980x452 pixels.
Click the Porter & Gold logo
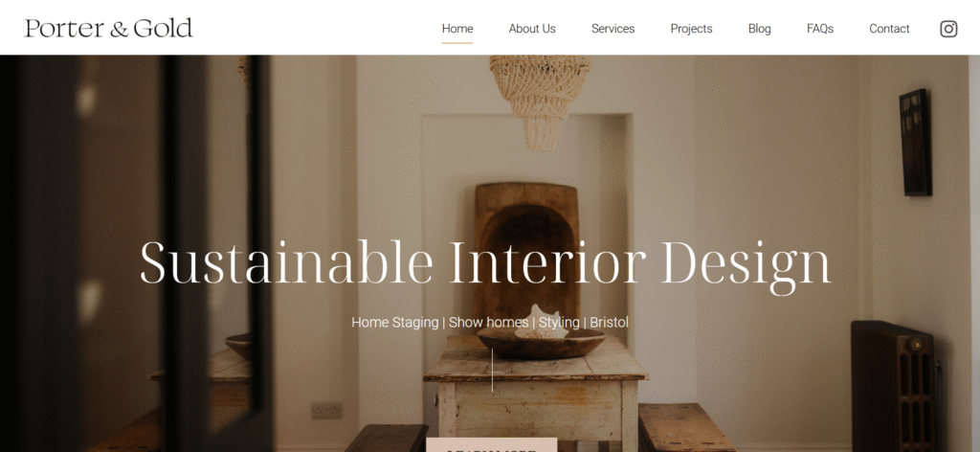pyautogui.click(x=108, y=28)
